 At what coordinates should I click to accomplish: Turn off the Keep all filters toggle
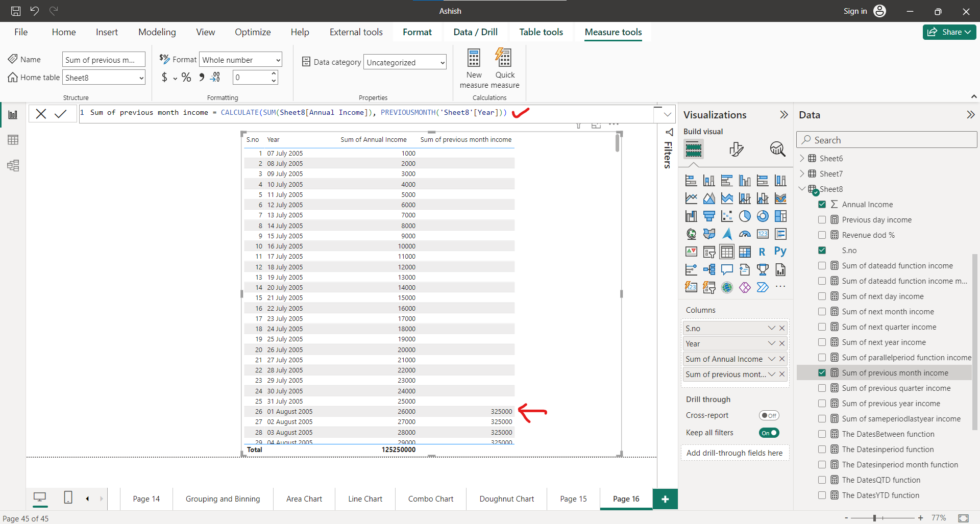[769, 432]
